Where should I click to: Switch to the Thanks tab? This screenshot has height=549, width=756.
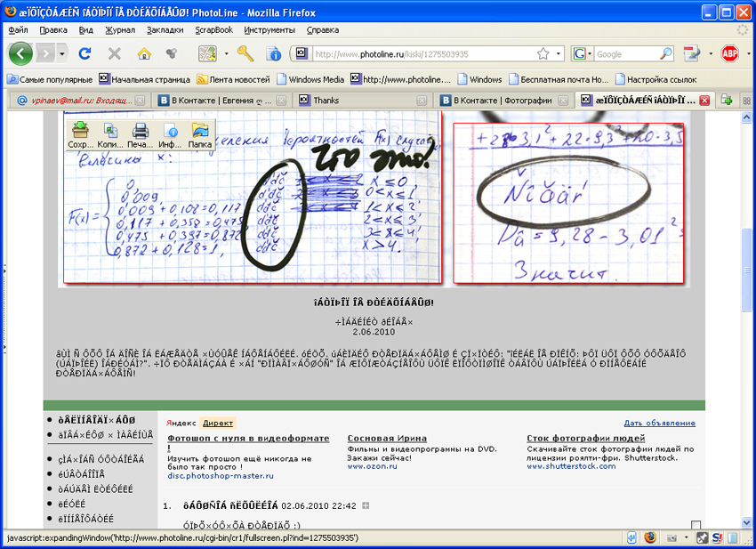coord(363,101)
